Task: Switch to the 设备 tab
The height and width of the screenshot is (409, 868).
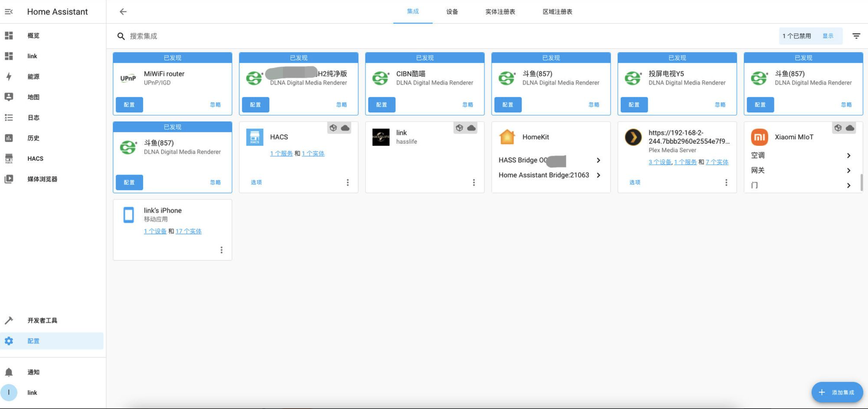Action: tap(452, 11)
